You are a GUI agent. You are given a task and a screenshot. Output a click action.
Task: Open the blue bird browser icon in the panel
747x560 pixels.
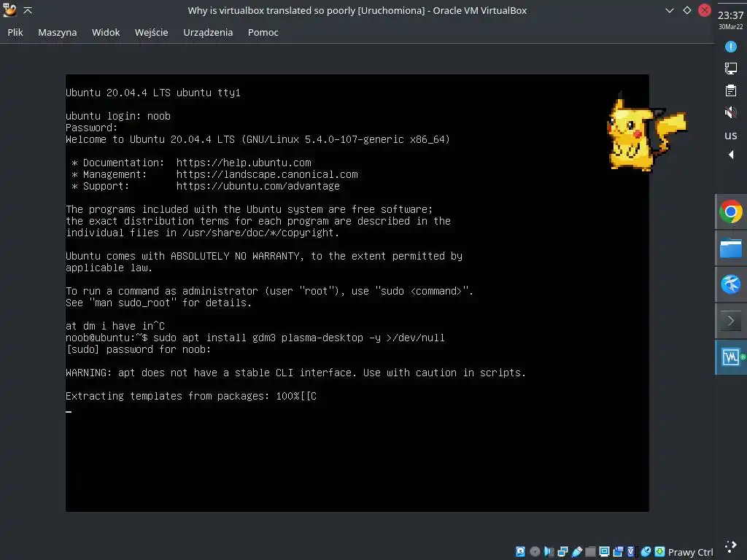(731, 284)
